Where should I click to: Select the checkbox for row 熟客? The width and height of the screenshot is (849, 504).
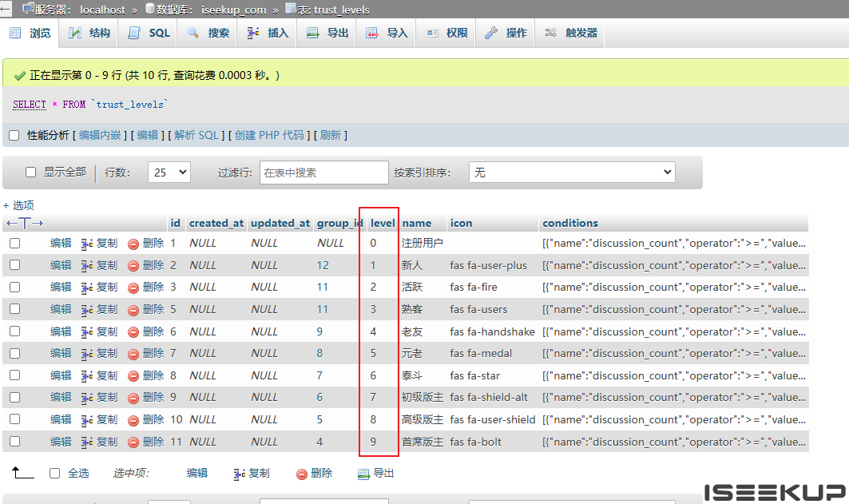(14, 309)
